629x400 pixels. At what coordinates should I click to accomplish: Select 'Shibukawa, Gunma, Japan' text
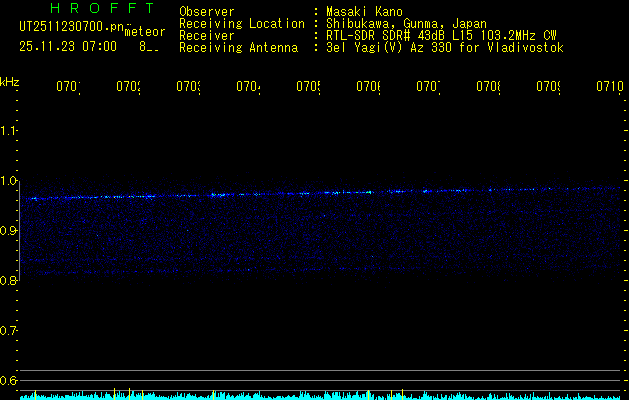point(406,24)
